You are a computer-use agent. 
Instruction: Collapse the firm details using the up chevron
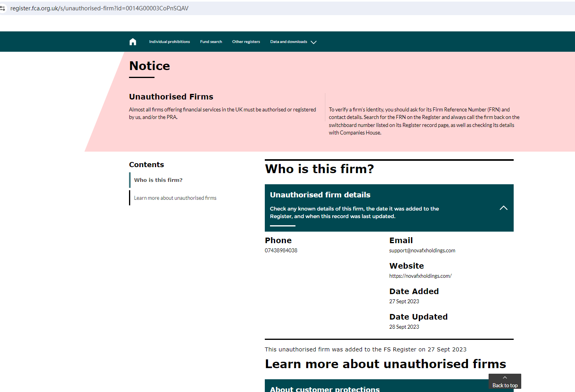tap(503, 208)
